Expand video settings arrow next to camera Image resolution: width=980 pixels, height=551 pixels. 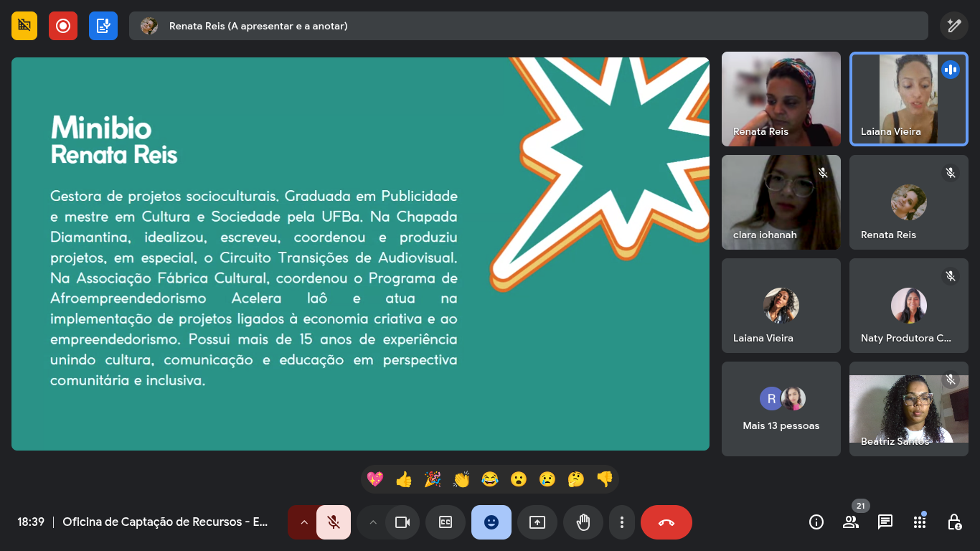coord(372,522)
